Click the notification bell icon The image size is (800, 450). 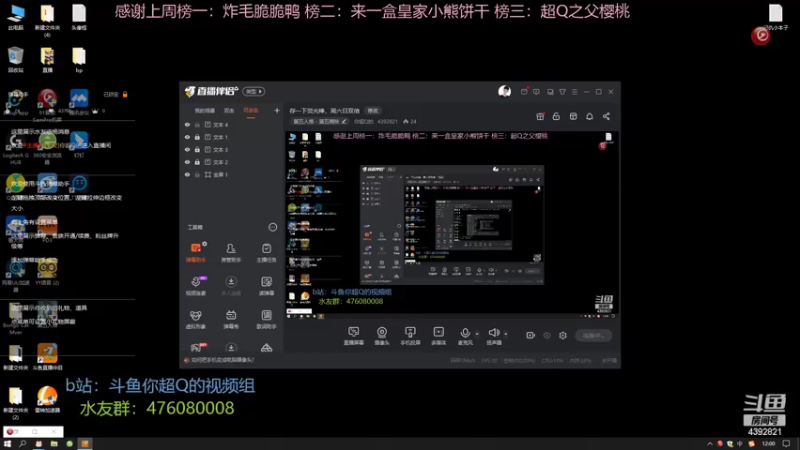point(589,116)
